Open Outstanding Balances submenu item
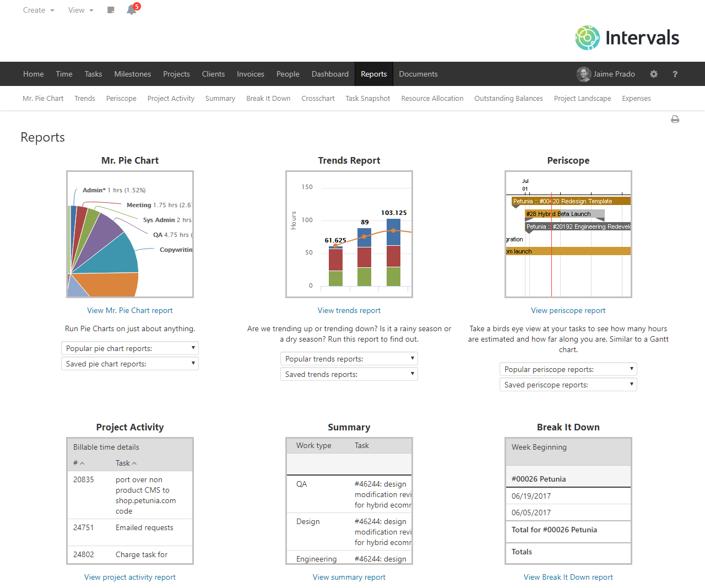 pyautogui.click(x=508, y=99)
